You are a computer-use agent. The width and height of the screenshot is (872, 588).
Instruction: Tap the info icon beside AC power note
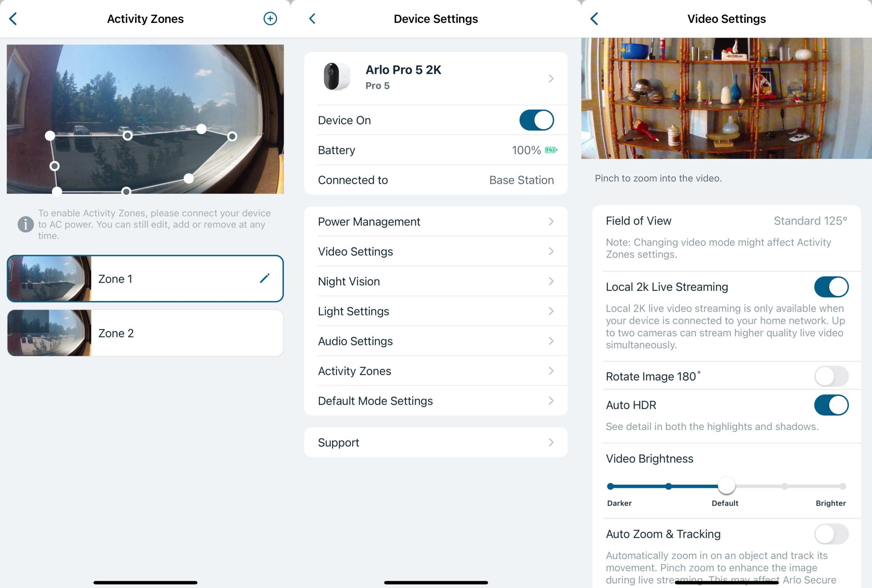pyautogui.click(x=26, y=224)
